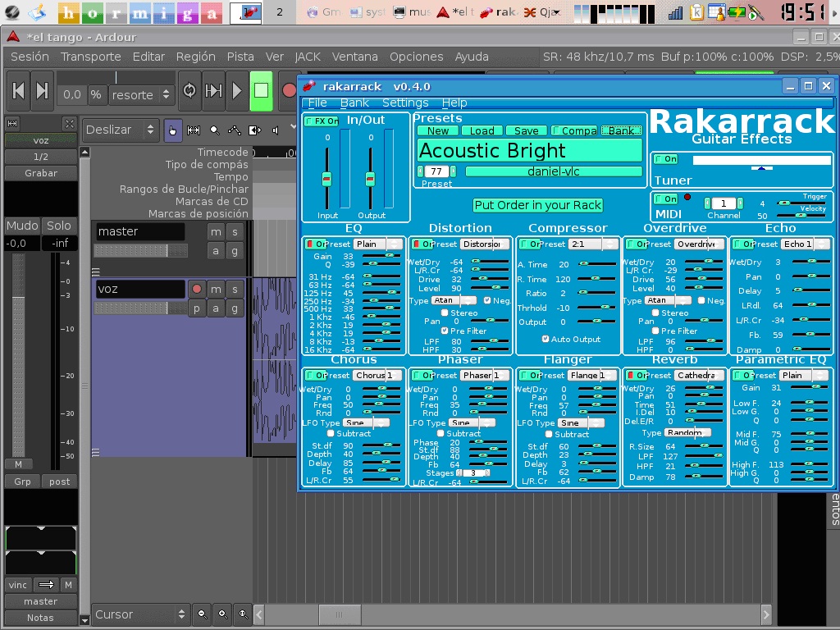Select the time-stretch tool in Ardour
This screenshot has width=840, height=630.
click(255, 130)
